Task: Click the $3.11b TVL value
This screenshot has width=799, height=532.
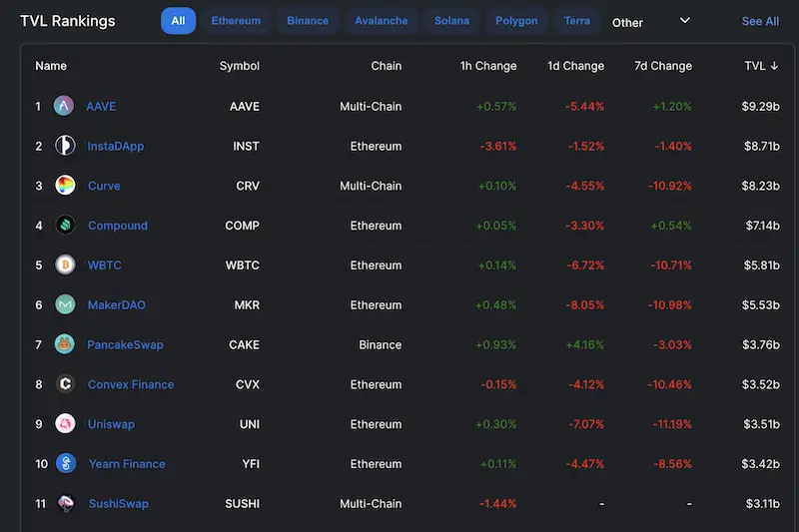Action: (763, 503)
